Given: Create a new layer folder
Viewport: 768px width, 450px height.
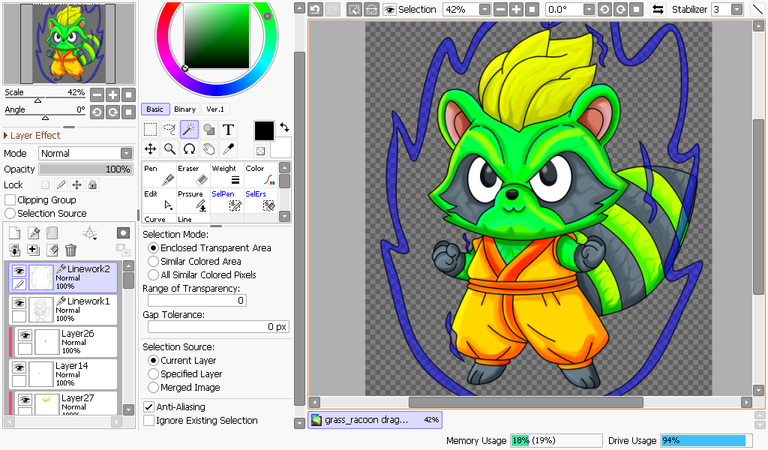Looking at the screenshot, I should (52, 233).
